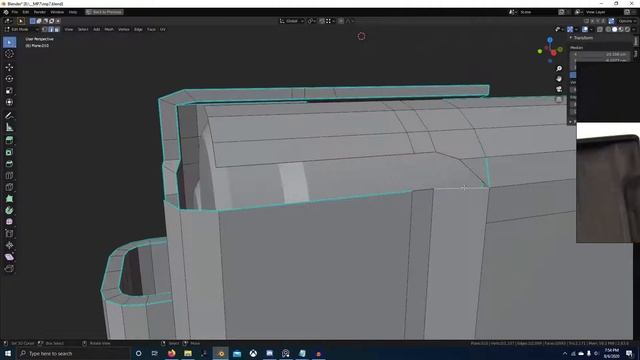Select the Select Box tool

coord(9,42)
